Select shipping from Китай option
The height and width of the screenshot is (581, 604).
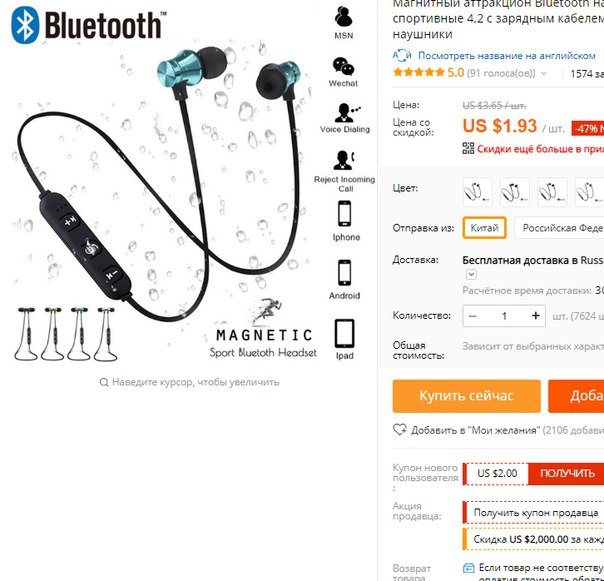pyautogui.click(x=484, y=228)
